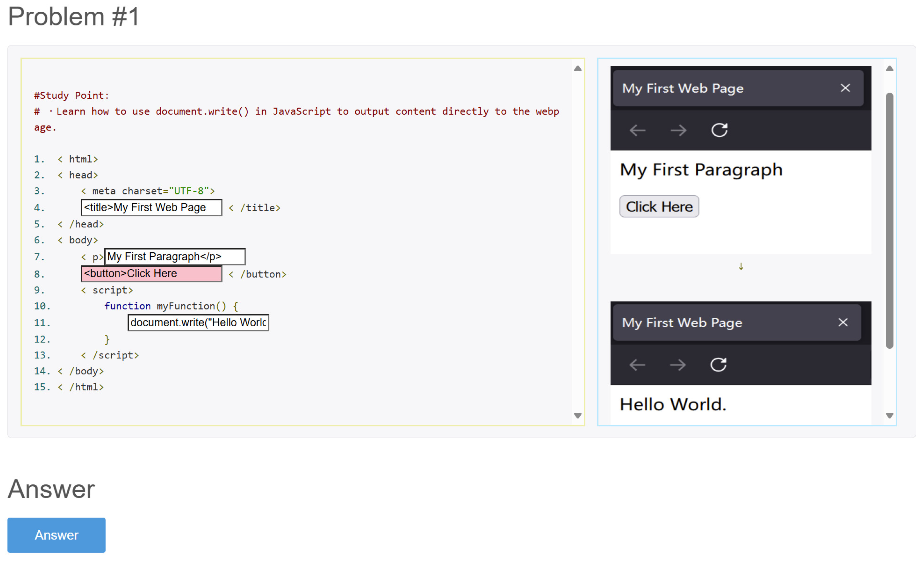Click the reload icon in top browser preview
The height and width of the screenshot is (561, 924).
719,130
